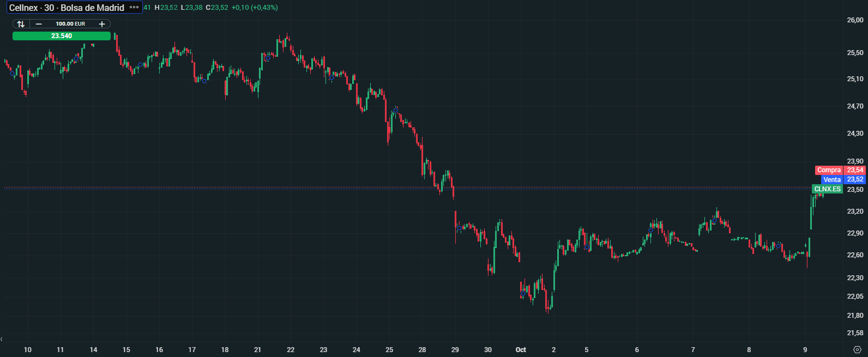Image resolution: width=868 pixels, height=357 pixels.
Task: Click the Cellnex · 30 · Bolsa de Madrid title
Action: point(67,8)
